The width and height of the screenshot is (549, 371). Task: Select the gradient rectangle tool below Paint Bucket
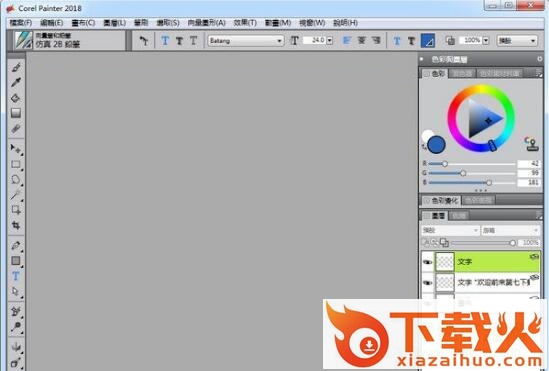16,113
